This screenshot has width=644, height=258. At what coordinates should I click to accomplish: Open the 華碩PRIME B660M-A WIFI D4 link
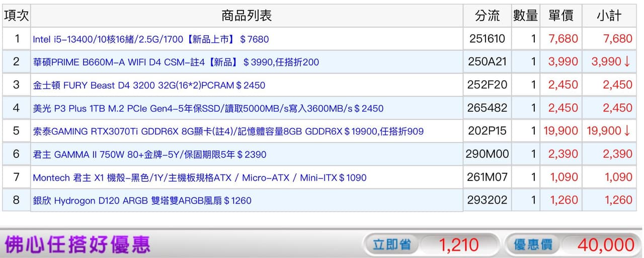[176, 62]
